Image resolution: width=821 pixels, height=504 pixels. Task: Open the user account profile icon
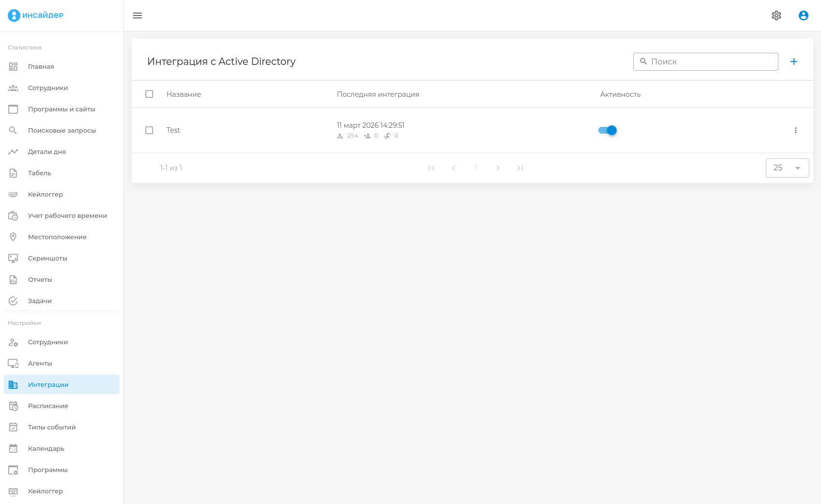(x=804, y=15)
